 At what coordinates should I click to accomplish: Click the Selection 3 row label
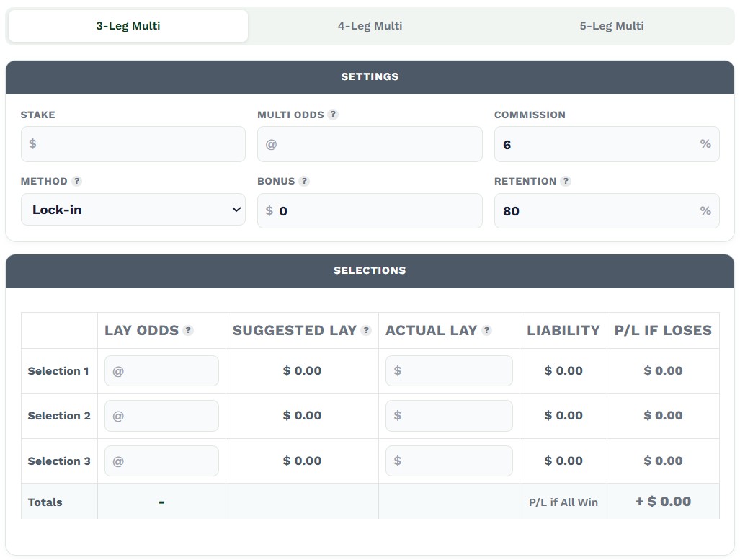click(x=59, y=461)
